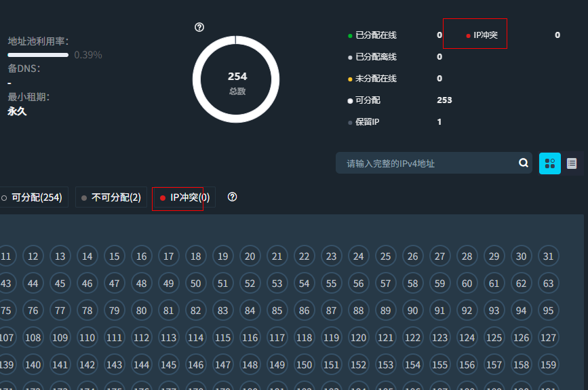This screenshot has width=588, height=390.
Task: Select IP address 140
Action: [33, 365]
